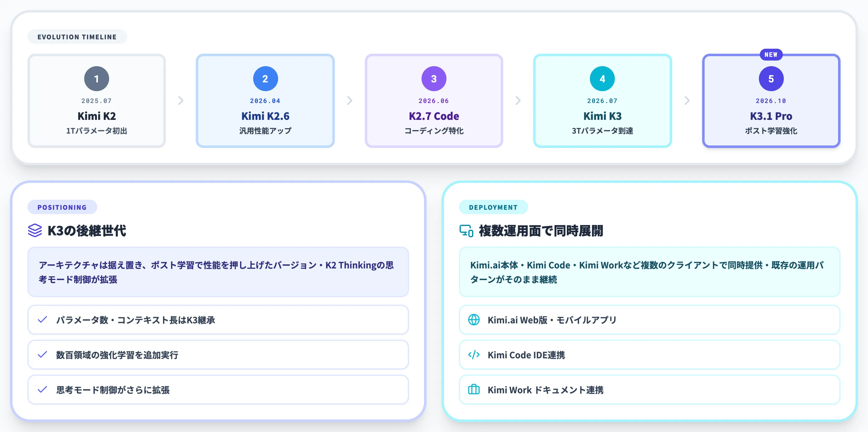This screenshot has height=432, width=868.
Task: Click the 汎用性能アップ subtitle
Action: click(x=266, y=131)
